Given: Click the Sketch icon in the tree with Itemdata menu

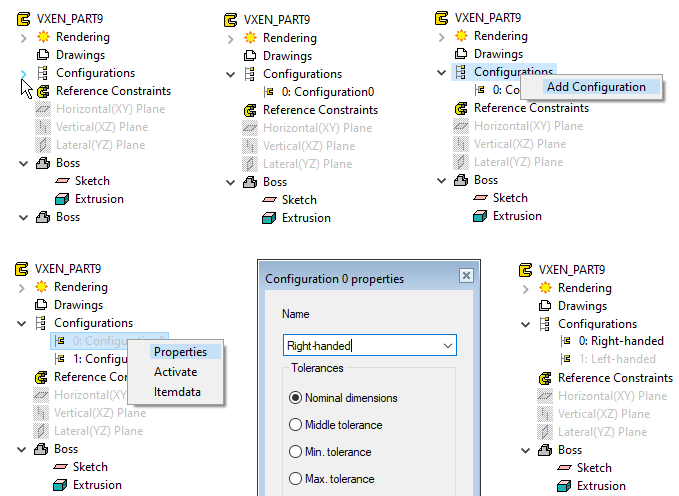Looking at the screenshot, I should click(x=62, y=467).
